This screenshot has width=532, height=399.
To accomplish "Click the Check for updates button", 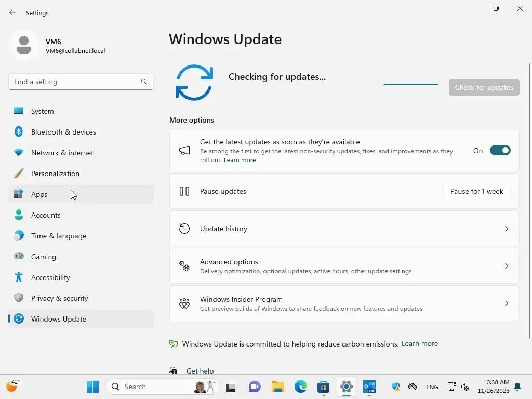I will click(484, 87).
